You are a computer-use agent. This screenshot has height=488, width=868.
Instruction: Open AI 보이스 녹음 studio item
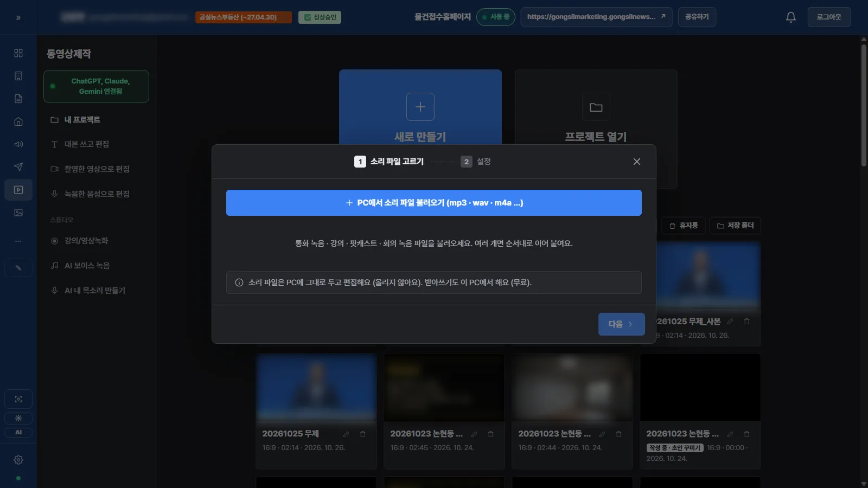pos(96,266)
